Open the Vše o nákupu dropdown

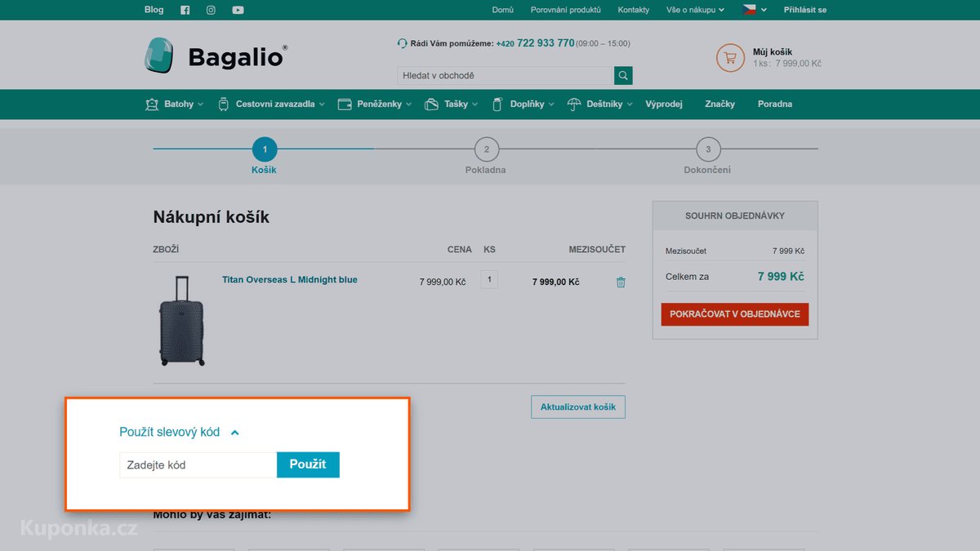click(x=695, y=10)
